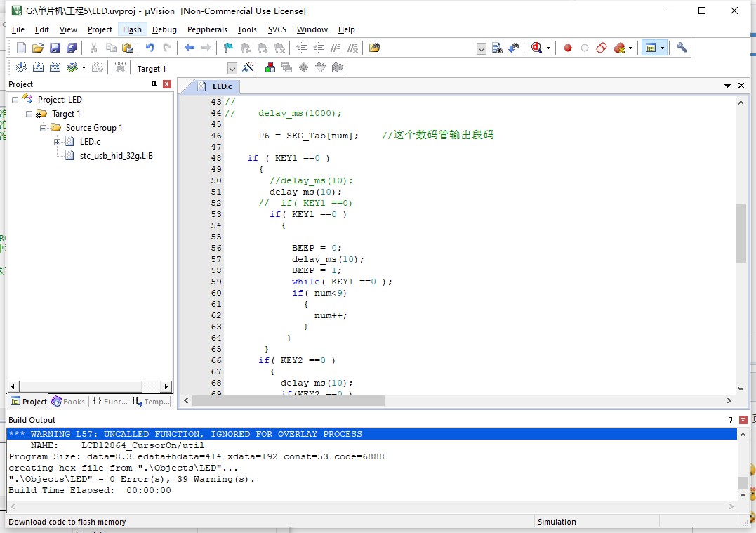Save all files using the toolbar icon

72,48
